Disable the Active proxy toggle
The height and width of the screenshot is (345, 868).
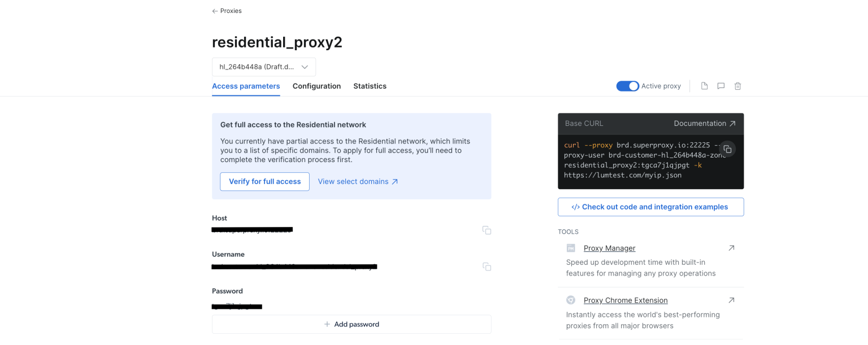(627, 86)
